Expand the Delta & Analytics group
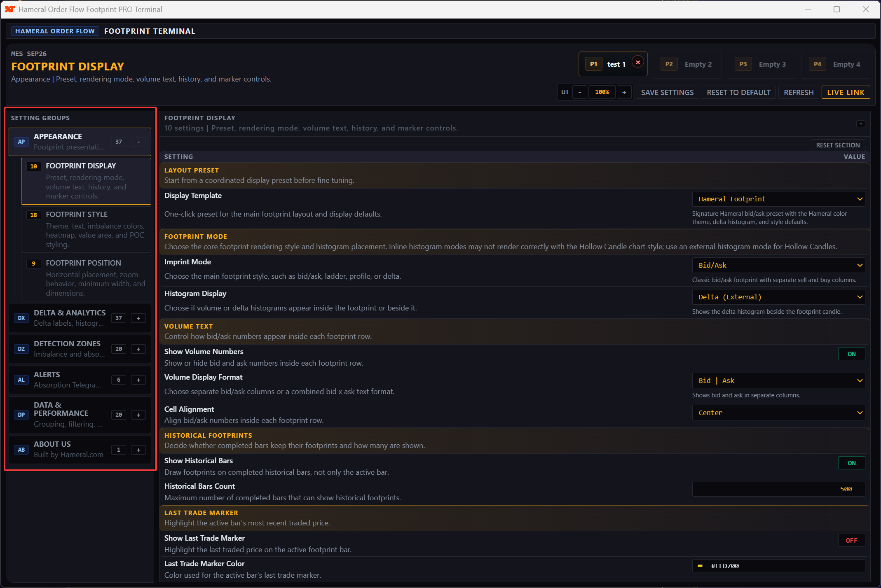Image resolution: width=881 pixels, height=588 pixels. pos(138,318)
